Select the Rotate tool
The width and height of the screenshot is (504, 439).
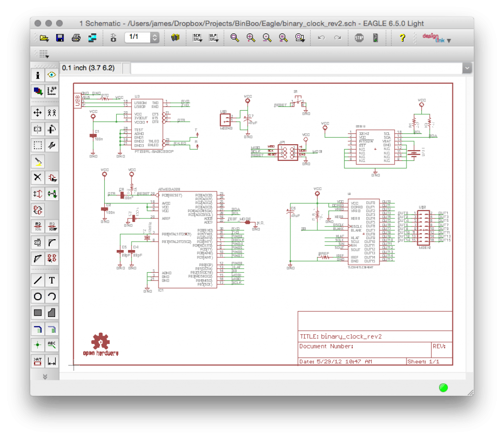click(x=52, y=129)
